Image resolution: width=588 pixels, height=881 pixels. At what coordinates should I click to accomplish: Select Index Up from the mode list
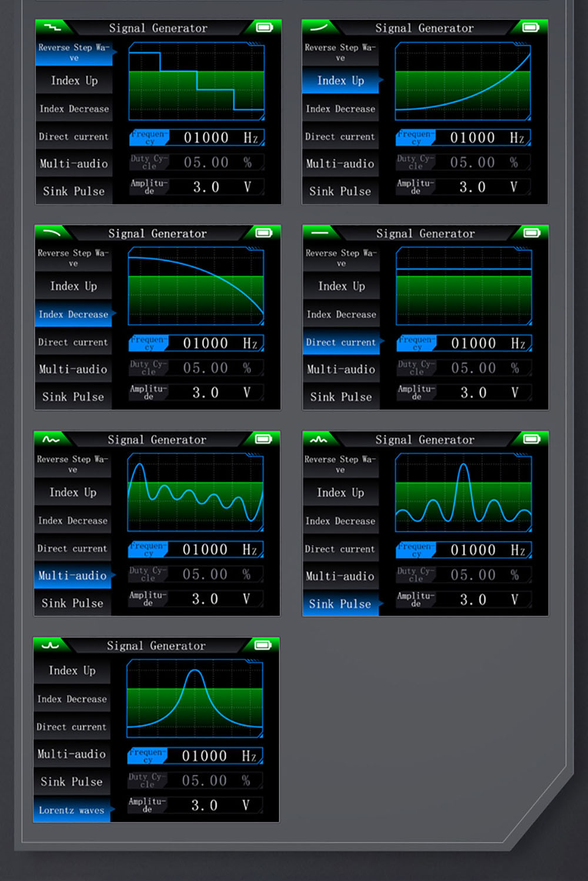point(340,81)
